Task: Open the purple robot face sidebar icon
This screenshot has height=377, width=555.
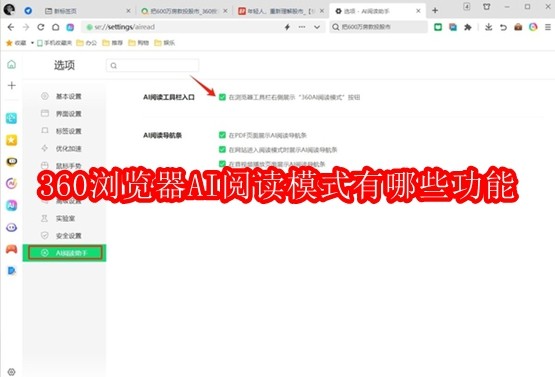Action: click(11, 227)
